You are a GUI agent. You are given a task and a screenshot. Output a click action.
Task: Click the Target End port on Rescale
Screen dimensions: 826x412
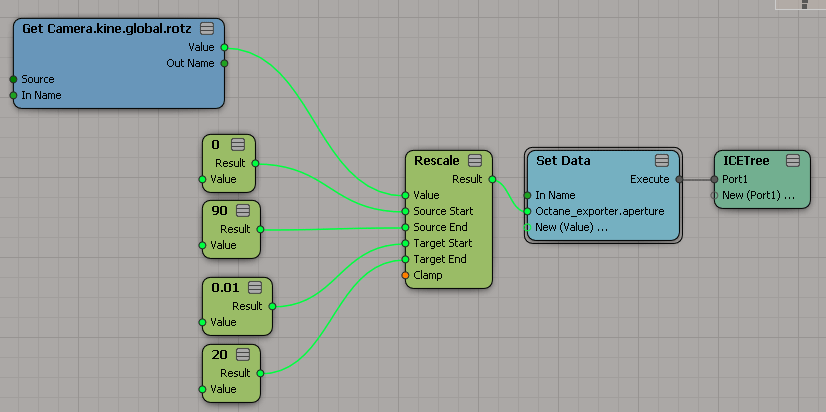click(405, 259)
